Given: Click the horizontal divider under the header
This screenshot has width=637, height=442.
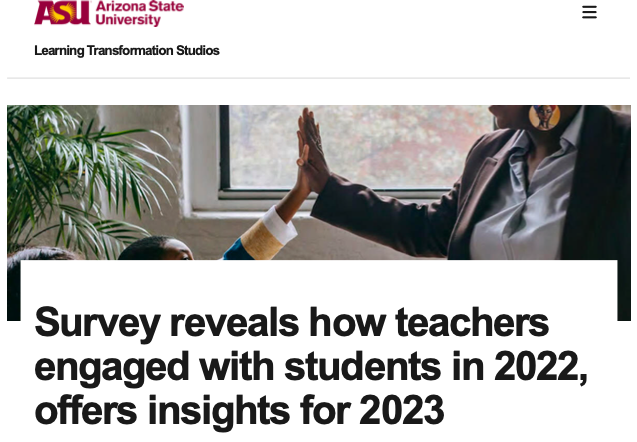Looking at the screenshot, I should click(318, 78).
